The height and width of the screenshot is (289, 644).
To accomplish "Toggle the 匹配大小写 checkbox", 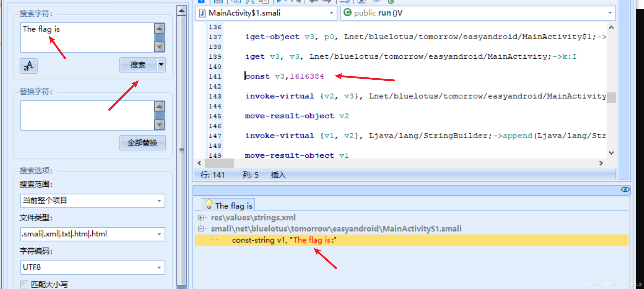I will [24, 284].
